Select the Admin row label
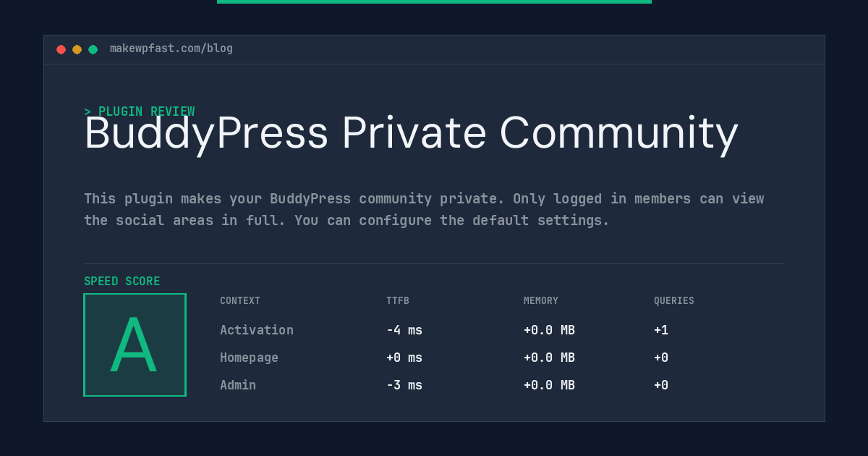 [238, 385]
